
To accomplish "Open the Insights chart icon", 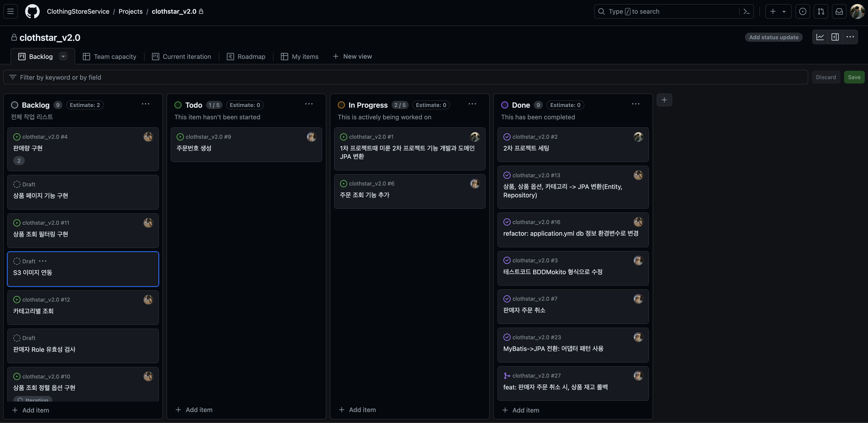I will click(820, 37).
